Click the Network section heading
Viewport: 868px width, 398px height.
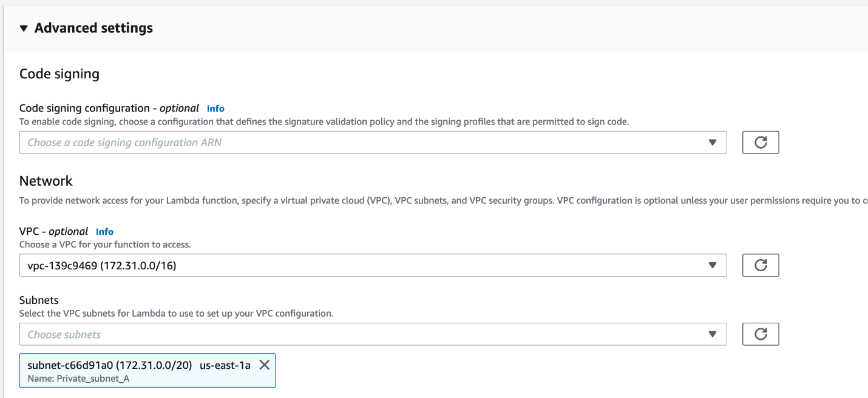tap(46, 181)
